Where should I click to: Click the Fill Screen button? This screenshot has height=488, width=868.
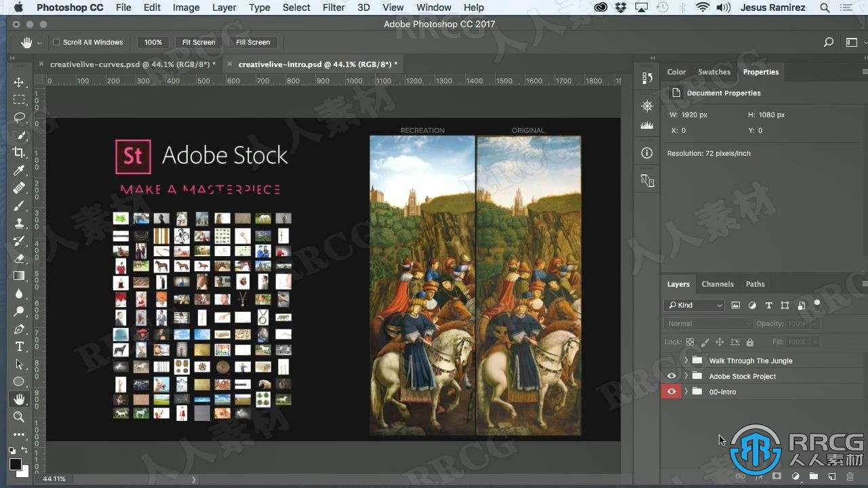click(253, 42)
